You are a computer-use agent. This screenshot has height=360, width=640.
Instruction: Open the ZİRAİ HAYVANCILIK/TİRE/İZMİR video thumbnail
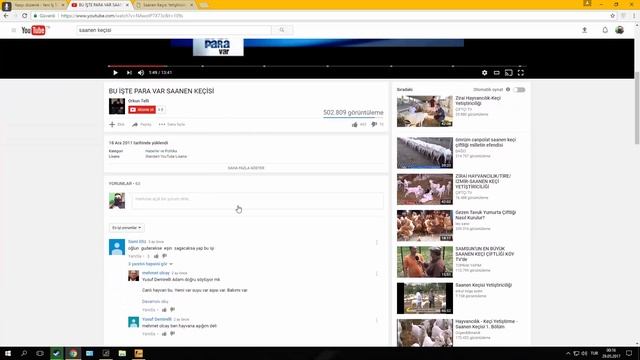tap(425, 189)
